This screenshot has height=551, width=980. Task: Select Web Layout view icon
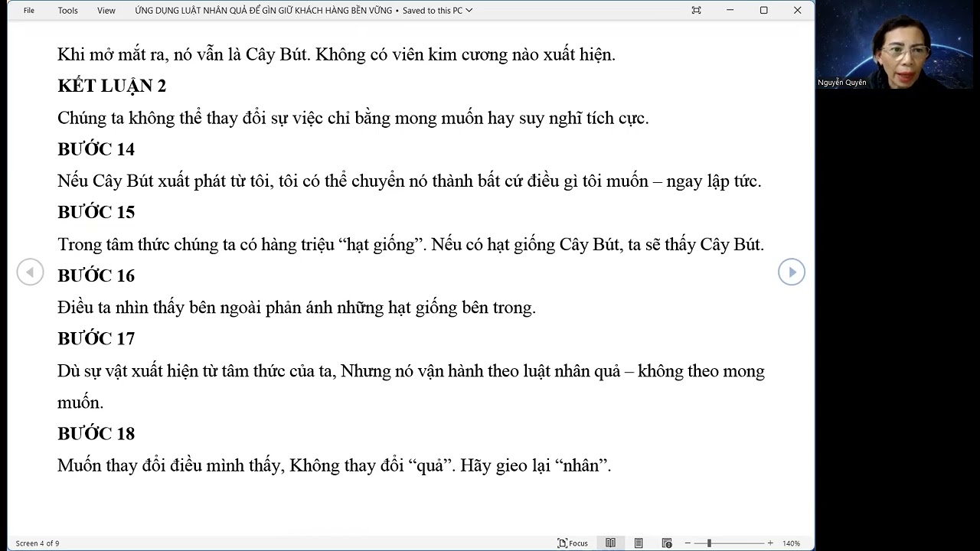666,543
